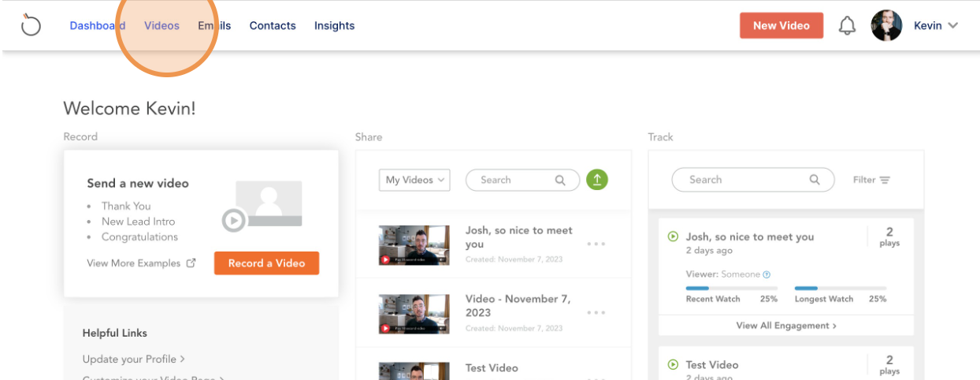Click the Record a Video button
The width and height of the screenshot is (980, 380).
(266, 263)
